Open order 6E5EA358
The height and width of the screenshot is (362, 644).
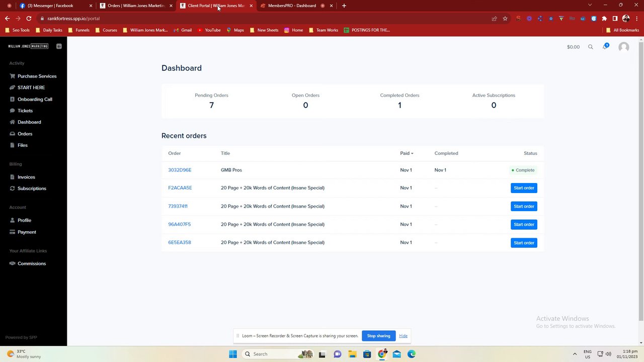[x=180, y=242]
